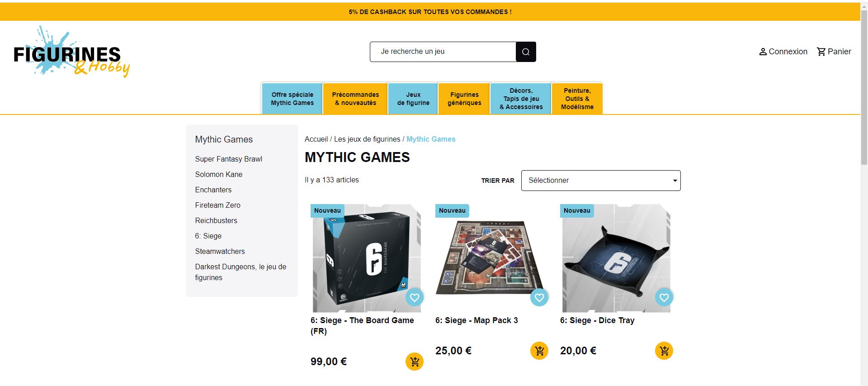Toggle wishlist heart on The Board Game
Screen dimensions: 868x386
pyautogui.click(x=415, y=297)
